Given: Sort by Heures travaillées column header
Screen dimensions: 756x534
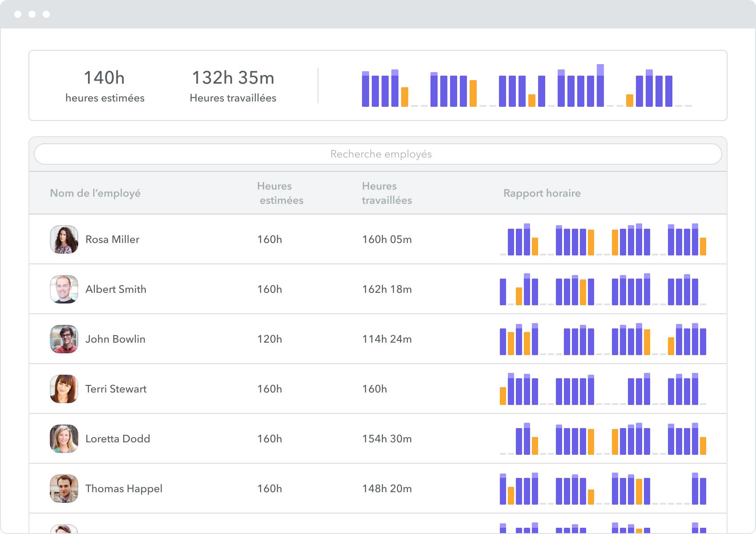Looking at the screenshot, I should click(387, 193).
